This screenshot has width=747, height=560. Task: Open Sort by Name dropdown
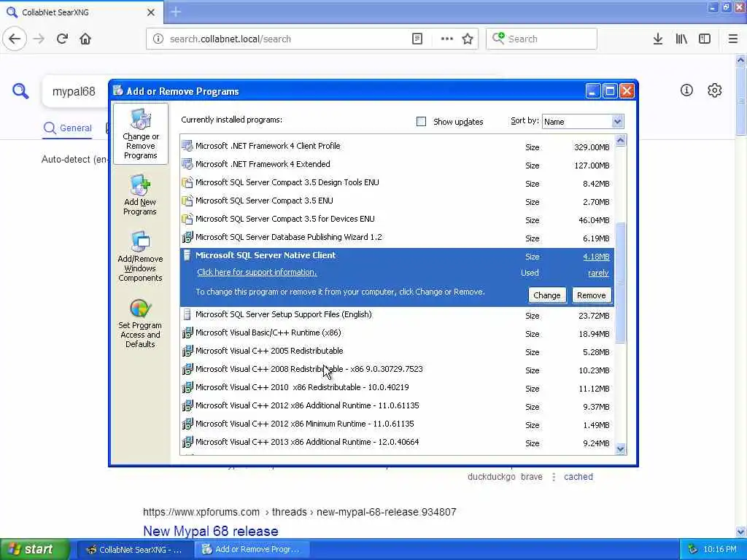(x=583, y=122)
